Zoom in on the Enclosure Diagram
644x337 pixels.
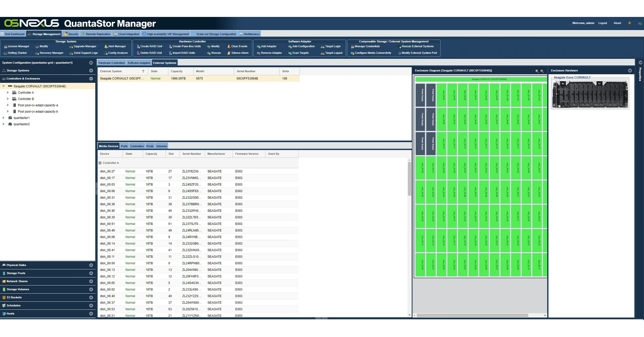(537, 71)
